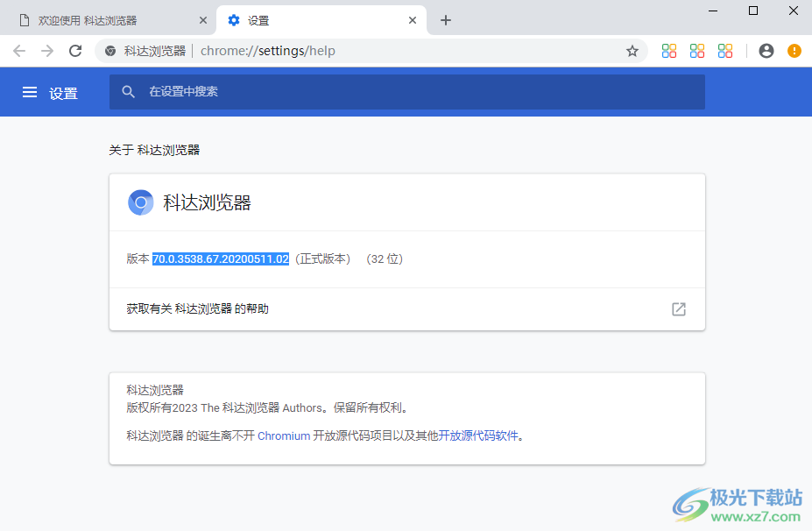Click the site info icon in address bar
Viewport: 812px width, 531px height.
tap(109, 51)
